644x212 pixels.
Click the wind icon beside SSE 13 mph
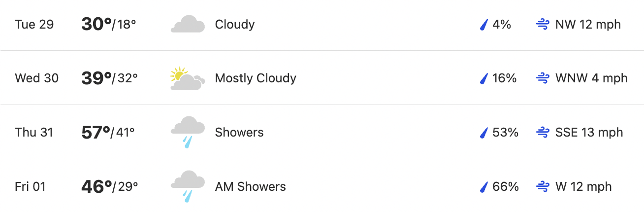[543, 133]
